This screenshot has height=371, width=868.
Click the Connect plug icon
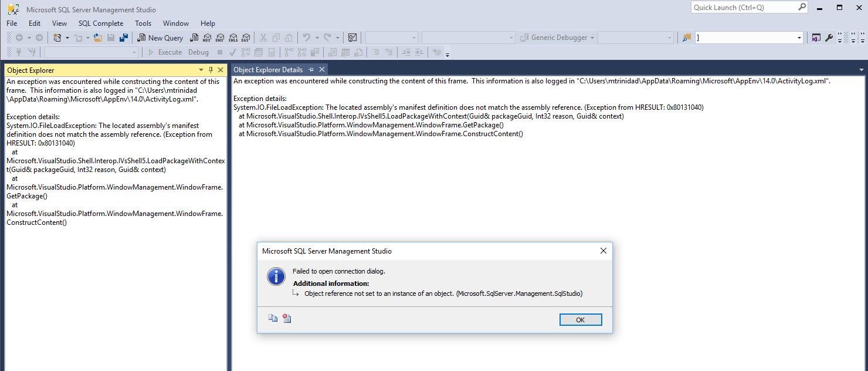click(19, 52)
